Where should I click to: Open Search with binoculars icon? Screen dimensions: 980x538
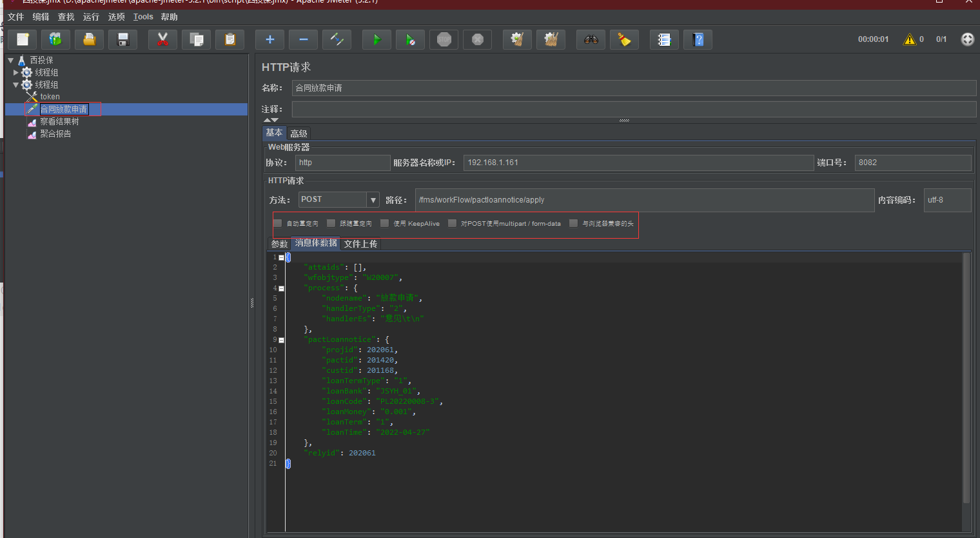[591, 39]
